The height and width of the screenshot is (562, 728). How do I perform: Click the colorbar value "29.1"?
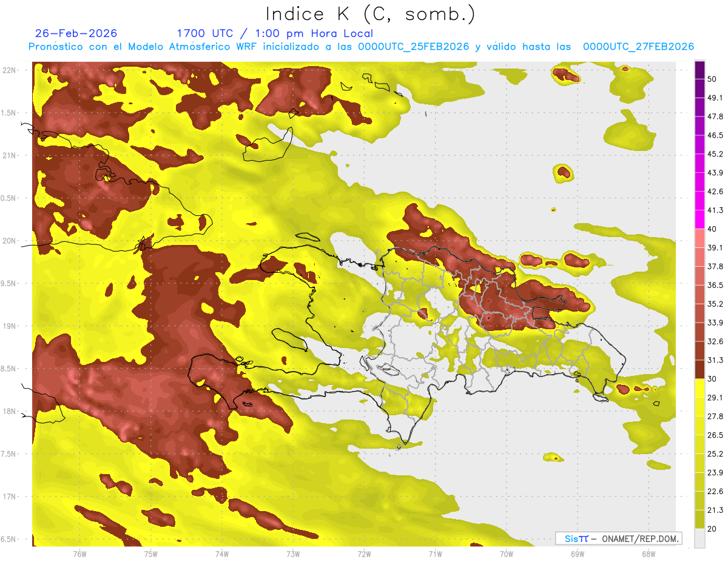click(x=715, y=398)
